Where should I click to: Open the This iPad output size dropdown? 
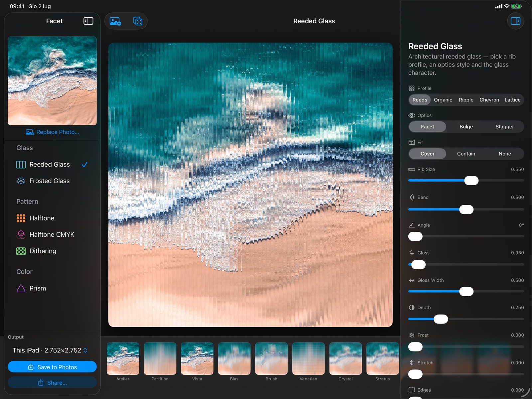pos(50,350)
